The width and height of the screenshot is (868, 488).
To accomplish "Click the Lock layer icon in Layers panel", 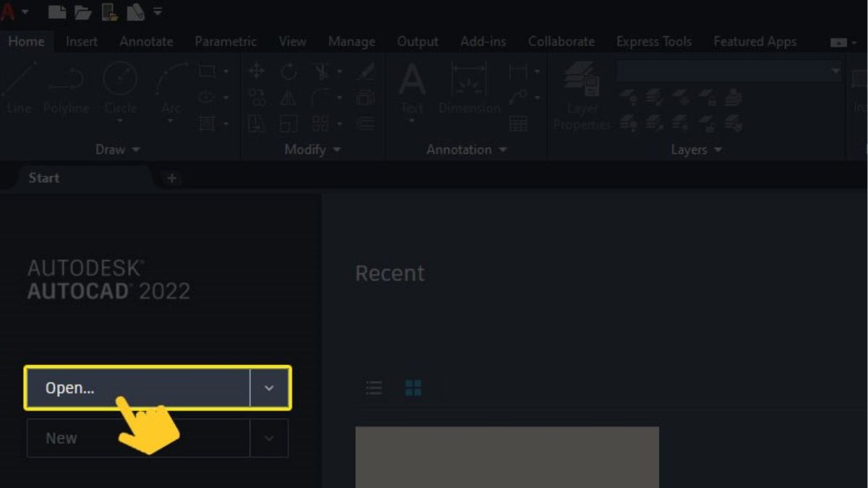I will 707,97.
